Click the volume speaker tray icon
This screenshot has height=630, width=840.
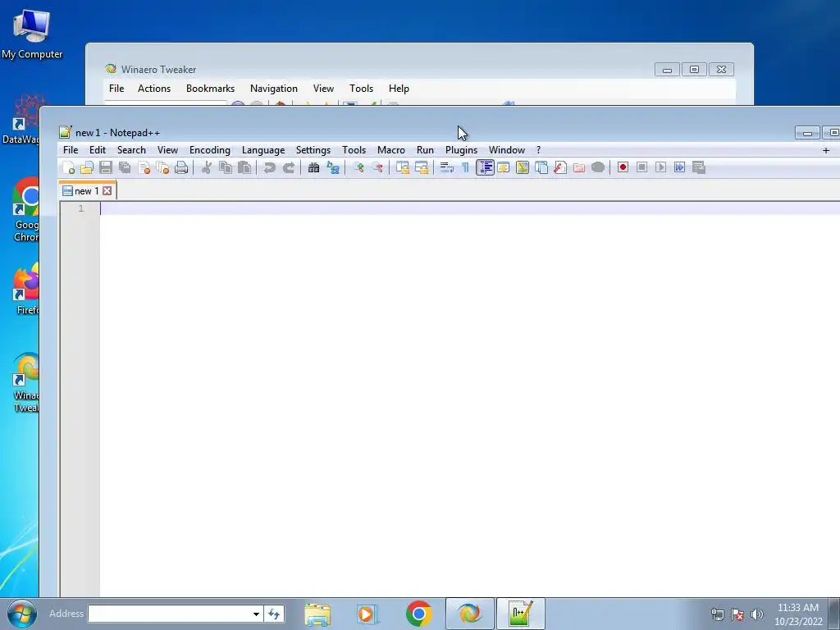(757, 614)
